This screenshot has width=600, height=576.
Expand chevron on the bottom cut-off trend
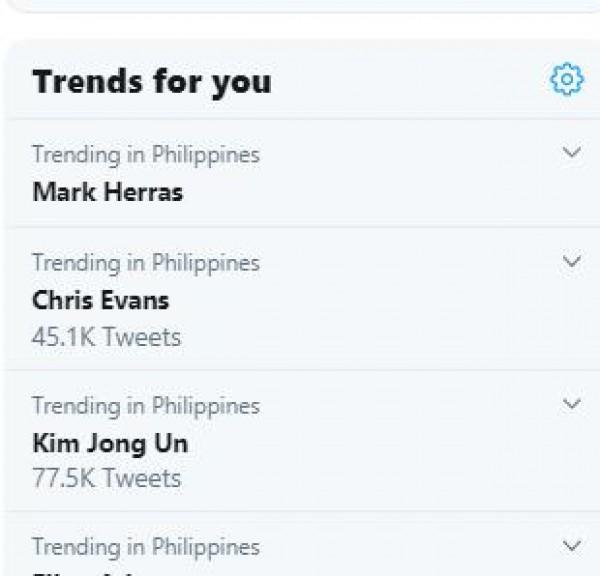pos(572,546)
